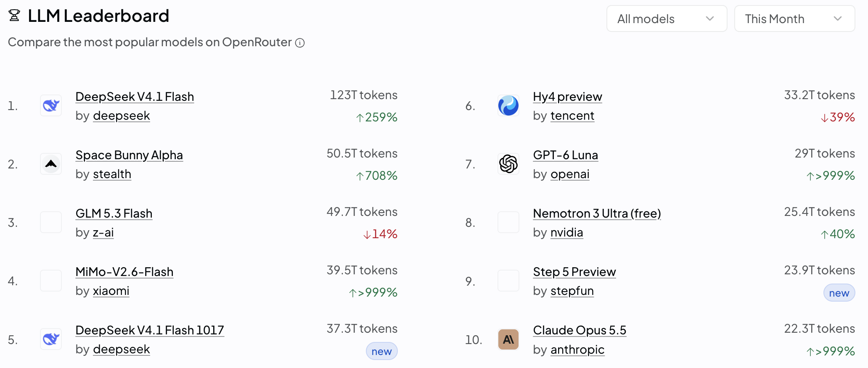
Task: Click the trophy icon beside LLM Leaderboard
Action: 14,16
